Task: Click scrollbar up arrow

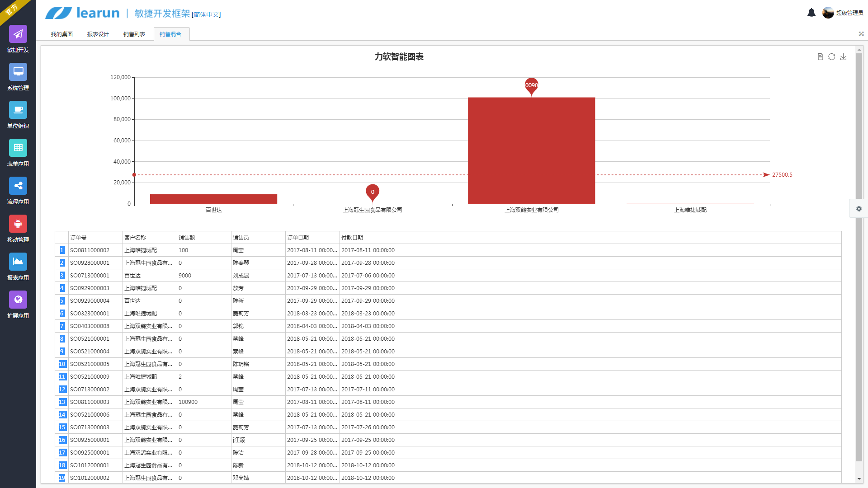Action: [859, 49]
